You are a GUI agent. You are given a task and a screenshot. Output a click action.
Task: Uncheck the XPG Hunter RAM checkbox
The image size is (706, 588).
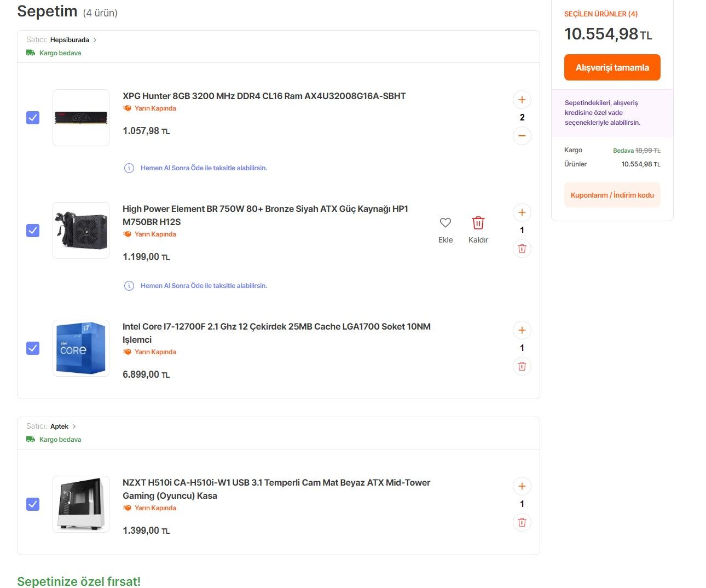coord(33,118)
